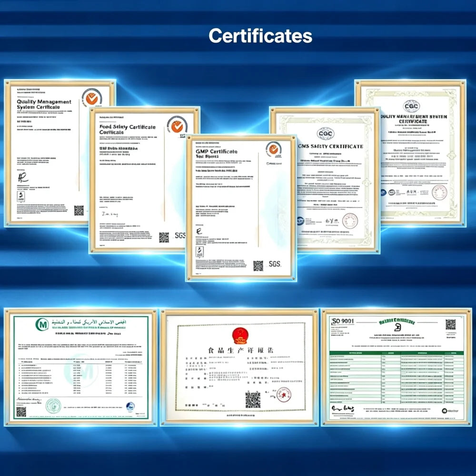
Task: Select the red national emblem on the Chinese license
Action: (240, 336)
